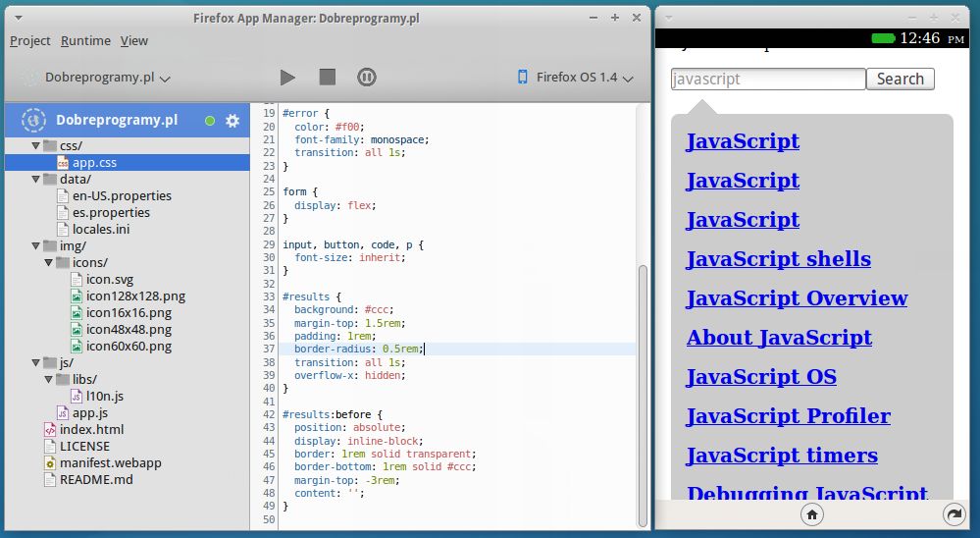Click the app.js script file icon
Screen dimensions: 980x538
tap(63, 413)
